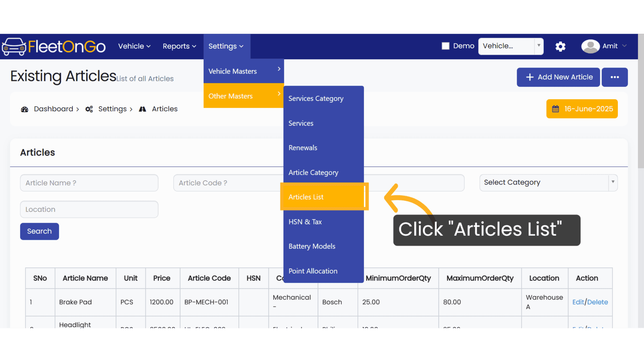Click the Amit user avatar

590,46
